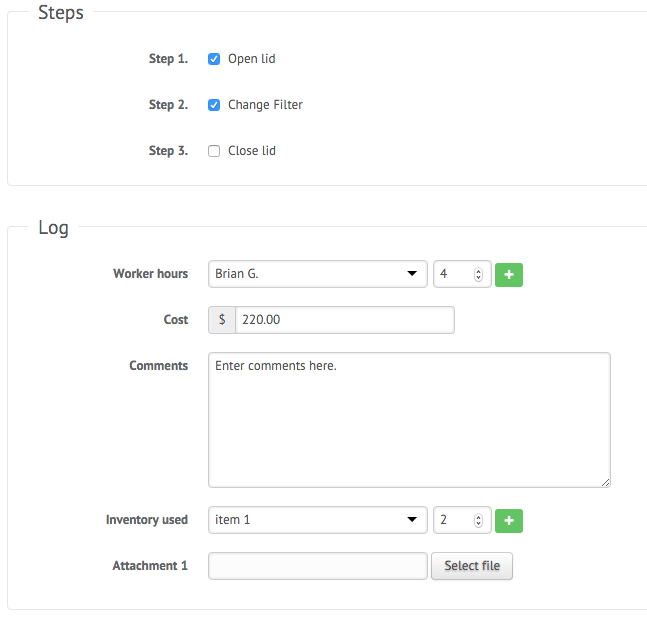
Task: Click the inventory quantity stepper arrows
Action: coord(478,520)
